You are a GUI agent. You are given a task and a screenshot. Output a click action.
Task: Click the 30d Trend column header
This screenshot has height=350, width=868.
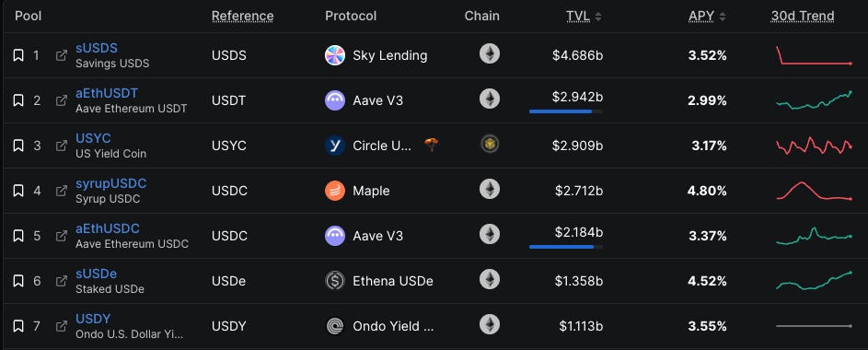click(802, 16)
